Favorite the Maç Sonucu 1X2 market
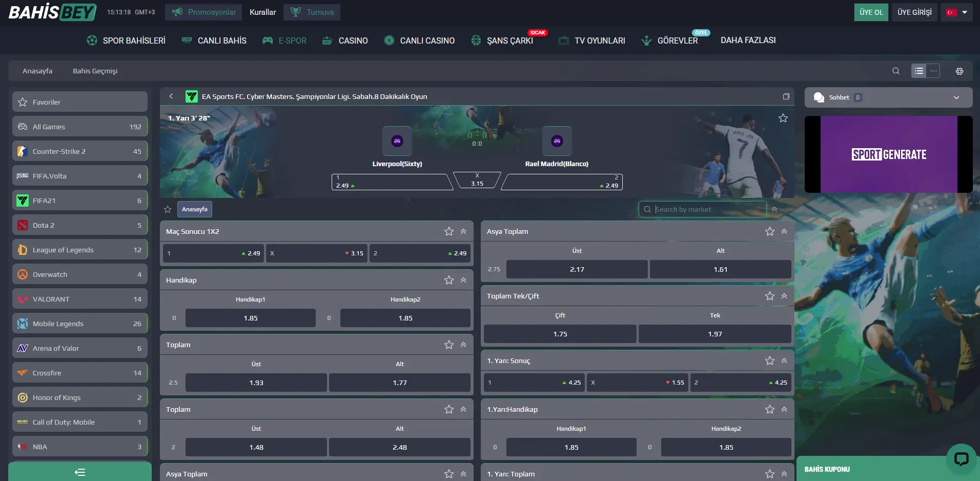 click(x=449, y=231)
